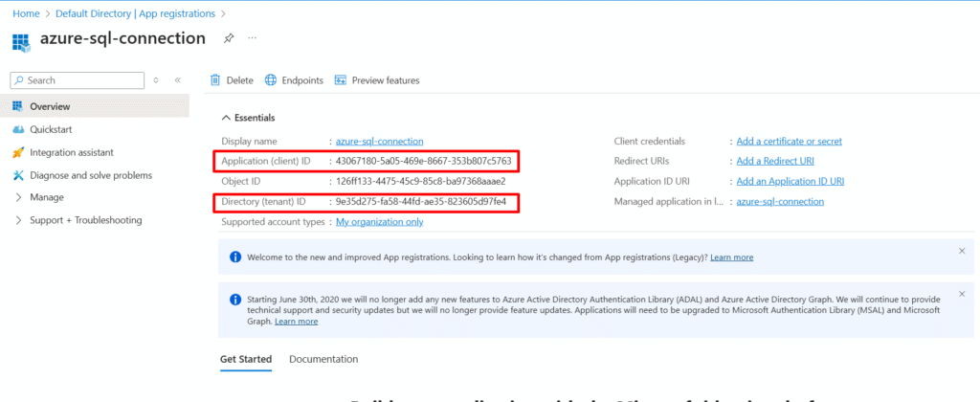
Task: Click Add an Application ID URI link
Action: pyautogui.click(x=790, y=181)
